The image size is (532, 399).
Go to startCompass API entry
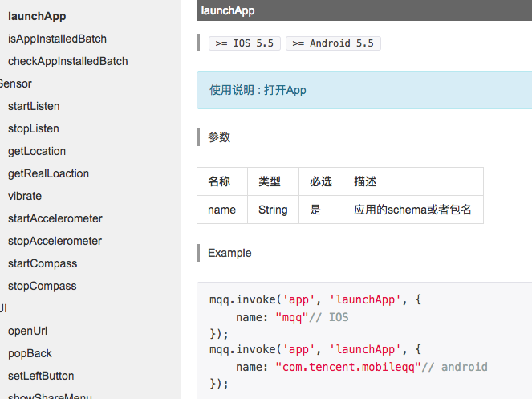pos(43,263)
